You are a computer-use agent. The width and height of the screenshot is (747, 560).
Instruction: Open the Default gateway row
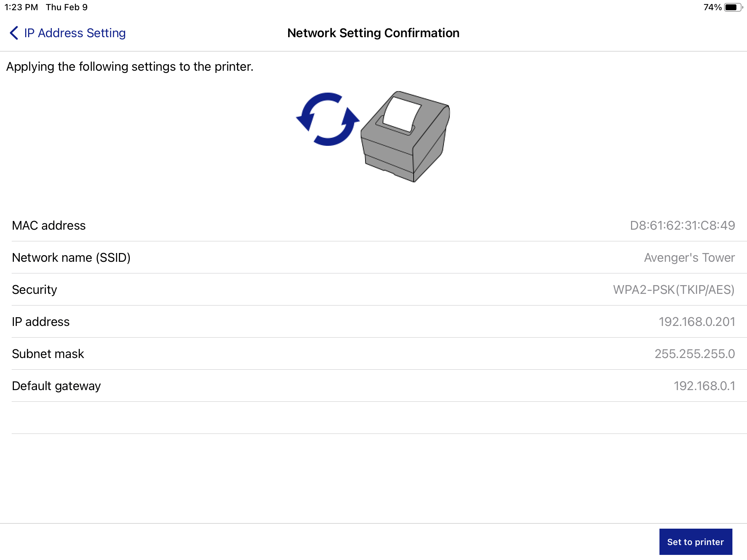pyautogui.click(x=373, y=385)
